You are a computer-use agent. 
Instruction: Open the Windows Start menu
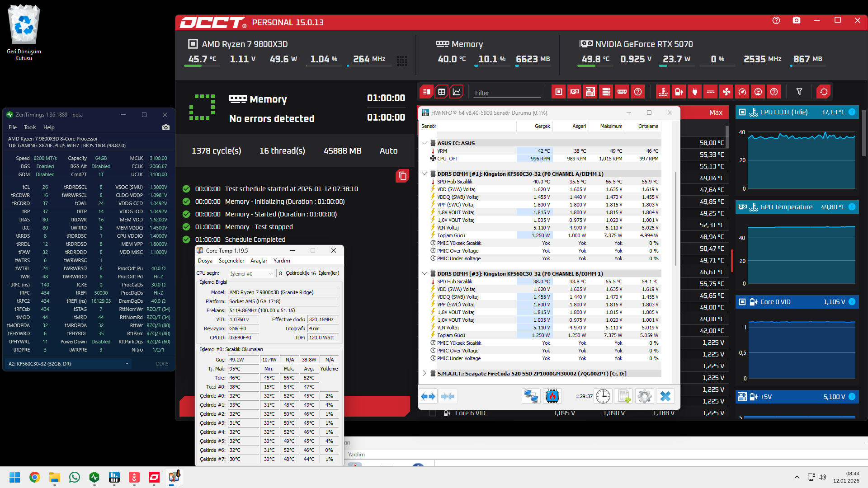click(x=15, y=477)
